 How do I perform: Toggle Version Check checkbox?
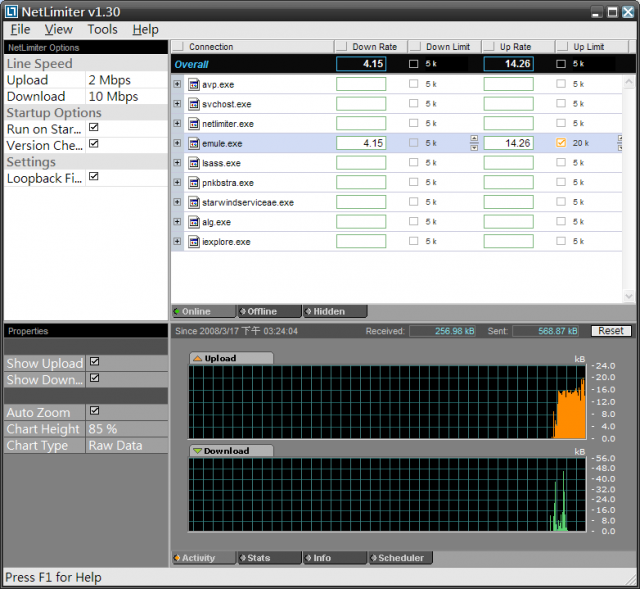tap(94, 143)
